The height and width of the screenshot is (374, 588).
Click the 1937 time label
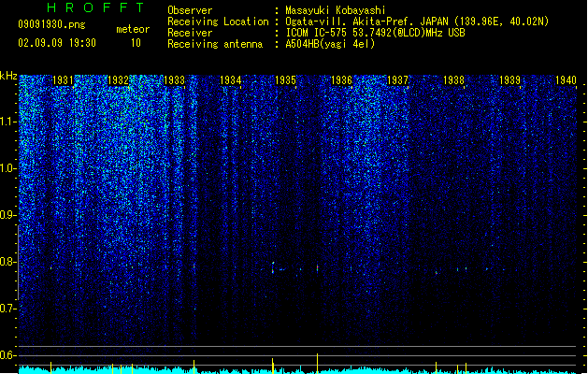(397, 80)
